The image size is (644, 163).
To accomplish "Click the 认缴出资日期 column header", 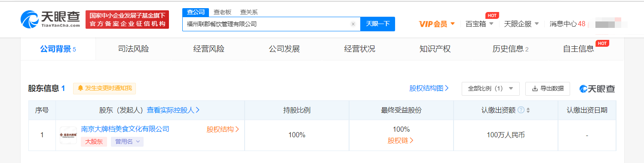I will 587,110.
